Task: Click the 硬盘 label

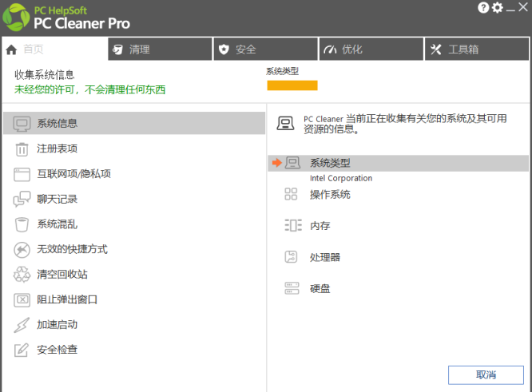Action: (320, 289)
